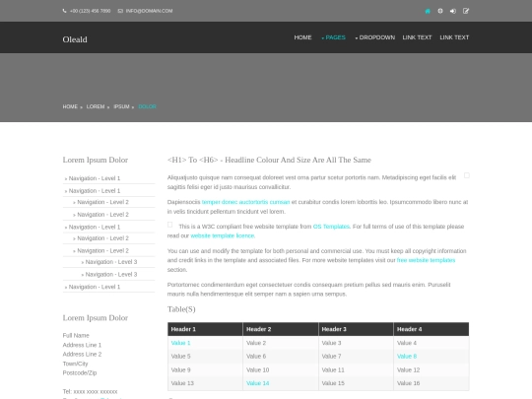This screenshot has width=532, height=399.
Task: Click the Town/City text
Action: pos(75,364)
